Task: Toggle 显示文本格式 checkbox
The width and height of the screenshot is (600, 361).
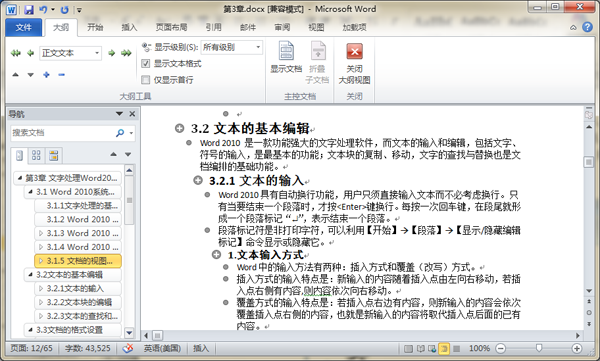Action: pyautogui.click(x=145, y=64)
